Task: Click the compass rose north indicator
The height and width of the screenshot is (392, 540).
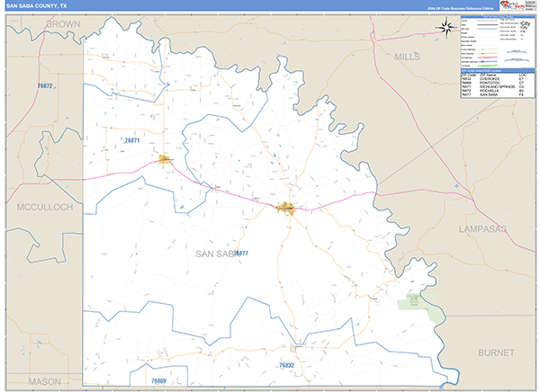Action: click(446, 27)
